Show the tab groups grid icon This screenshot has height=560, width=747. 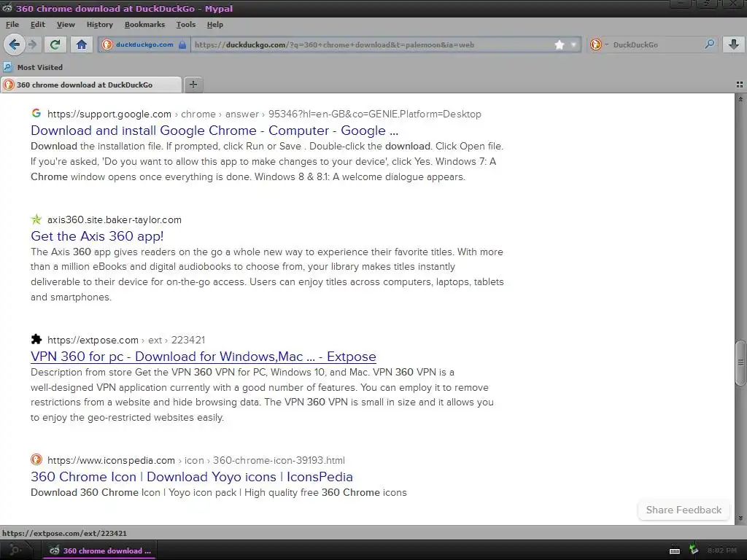740,85
